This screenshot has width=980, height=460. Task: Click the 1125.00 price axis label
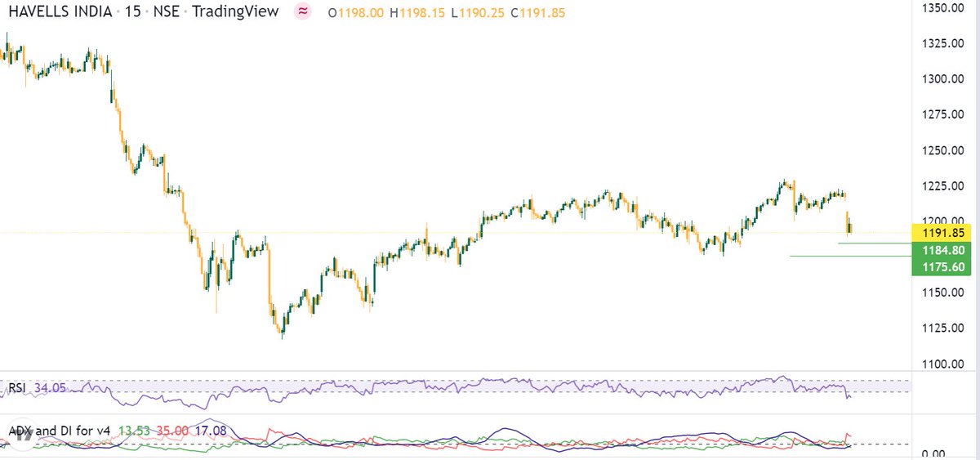coord(944,328)
